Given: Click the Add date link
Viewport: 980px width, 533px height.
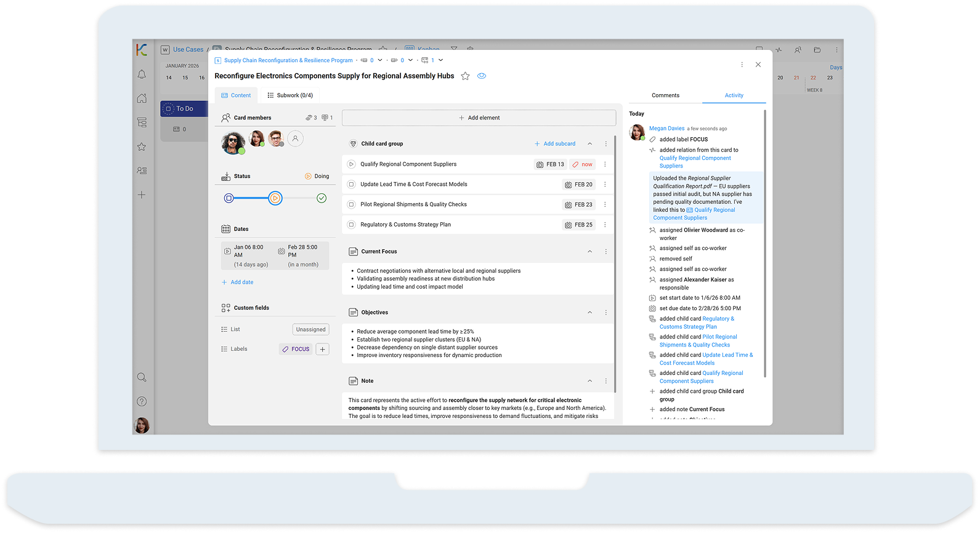Looking at the screenshot, I should pos(238,283).
